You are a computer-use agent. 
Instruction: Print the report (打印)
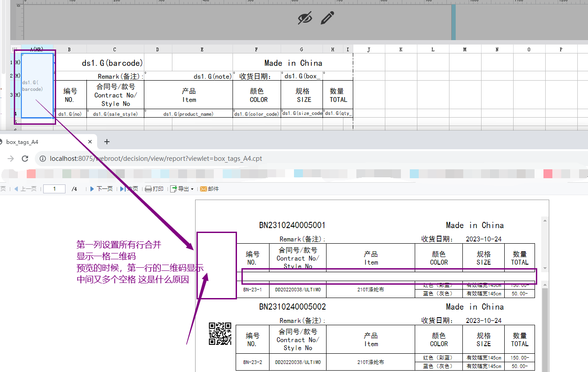coord(154,189)
